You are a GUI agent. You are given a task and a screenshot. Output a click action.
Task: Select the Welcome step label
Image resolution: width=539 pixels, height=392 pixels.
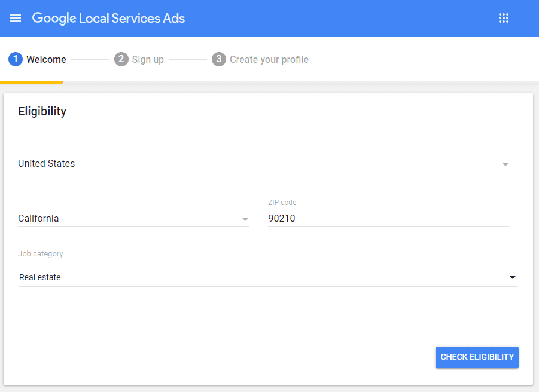tap(46, 59)
